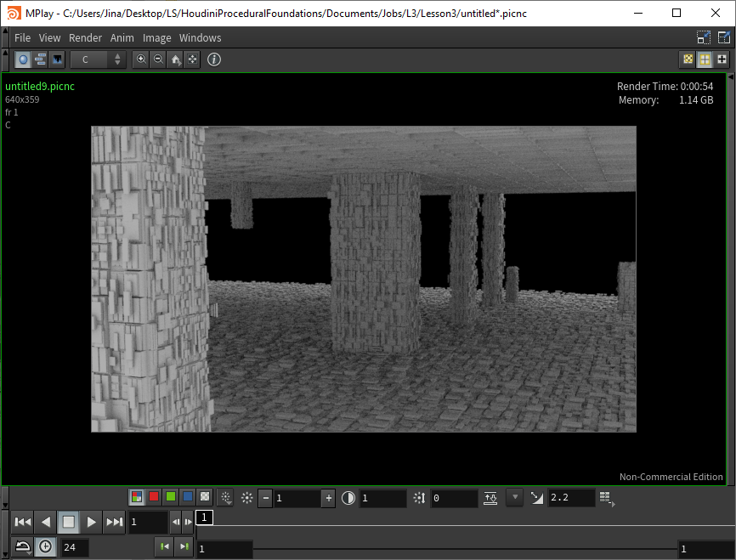Screen dimensions: 736x560
Task: Click the fit image to window icon
Action: (193, 59)
